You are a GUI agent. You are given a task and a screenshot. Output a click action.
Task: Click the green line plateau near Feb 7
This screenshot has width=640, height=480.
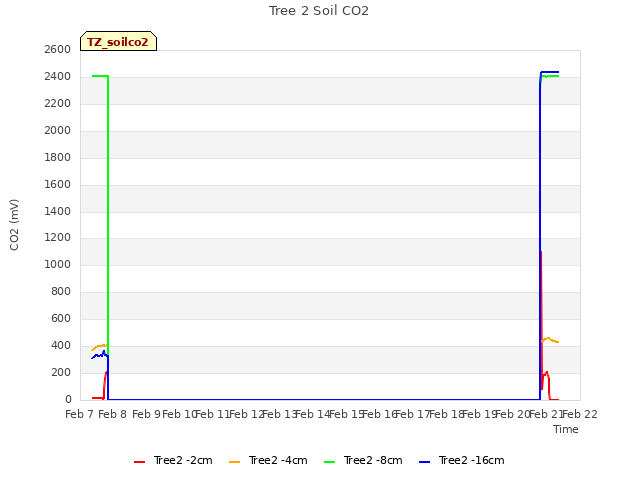(x=100, y=76)
